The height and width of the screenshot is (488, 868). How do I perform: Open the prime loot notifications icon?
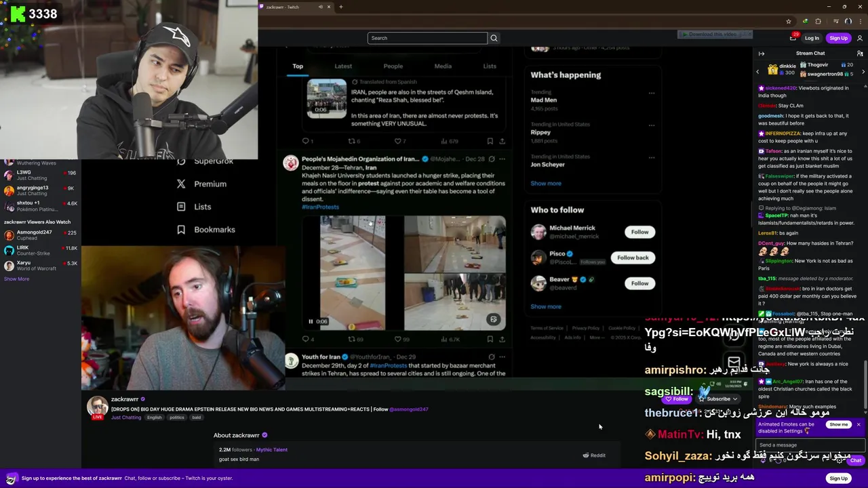tap(793, 38)
